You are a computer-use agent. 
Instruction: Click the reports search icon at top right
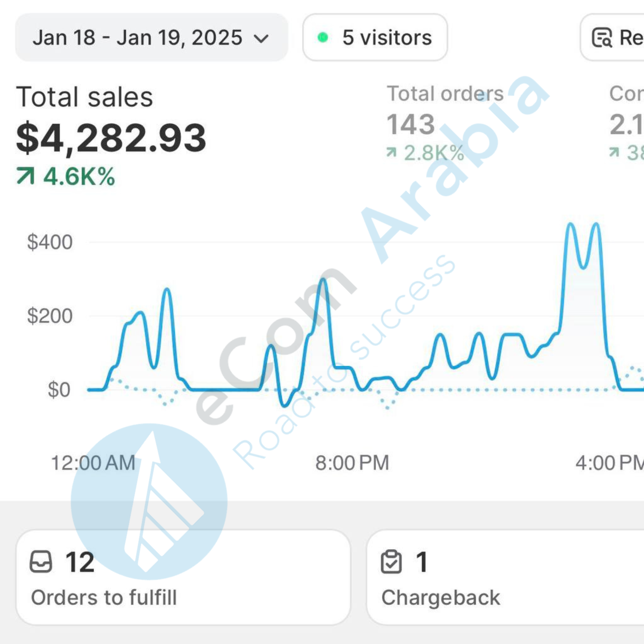click(602, 37)
